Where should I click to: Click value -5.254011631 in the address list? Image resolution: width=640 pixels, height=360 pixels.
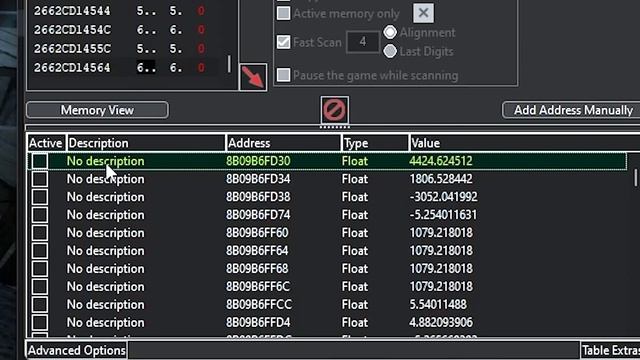click(443, 215)
